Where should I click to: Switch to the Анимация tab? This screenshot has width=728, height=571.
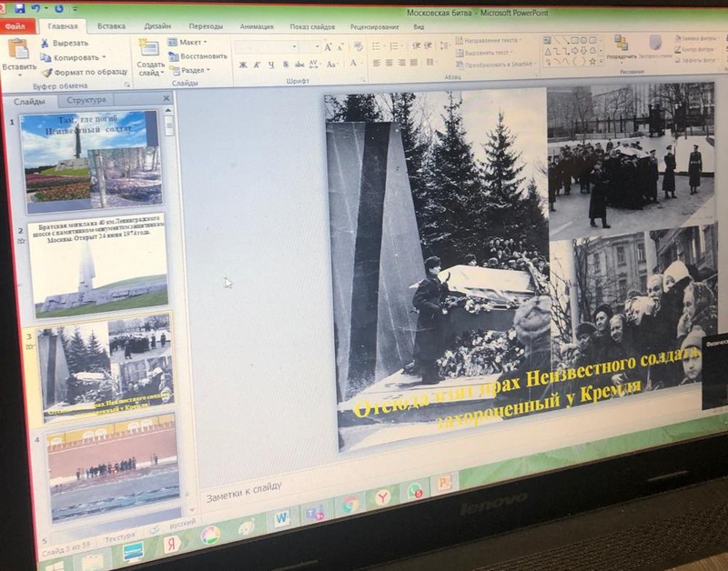(x=257, y=26)
